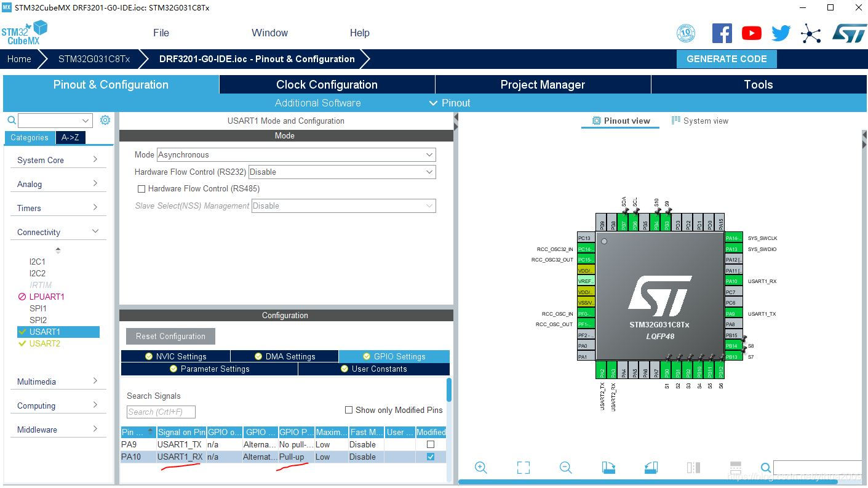Expand the Multimedia category

58,382
